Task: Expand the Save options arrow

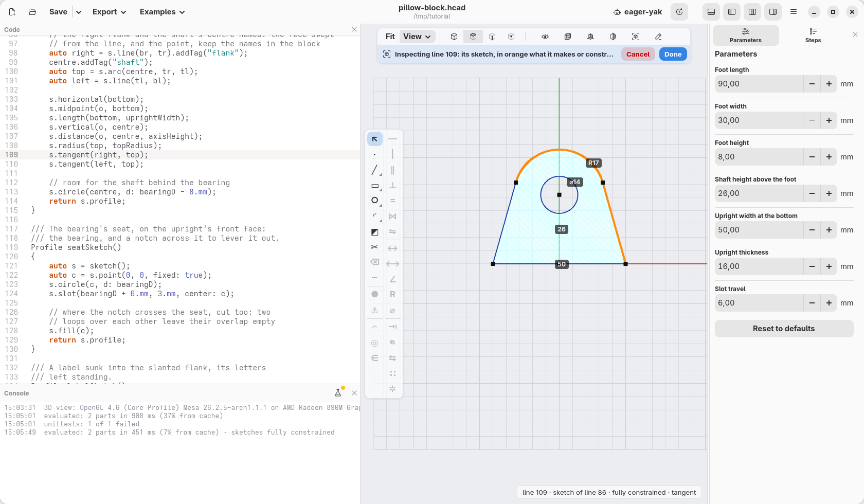Action: pyautogui.click(x=79, y=12)
